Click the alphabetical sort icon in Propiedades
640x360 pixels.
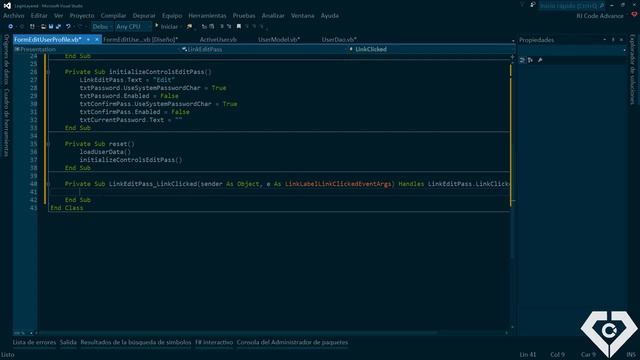531,60
